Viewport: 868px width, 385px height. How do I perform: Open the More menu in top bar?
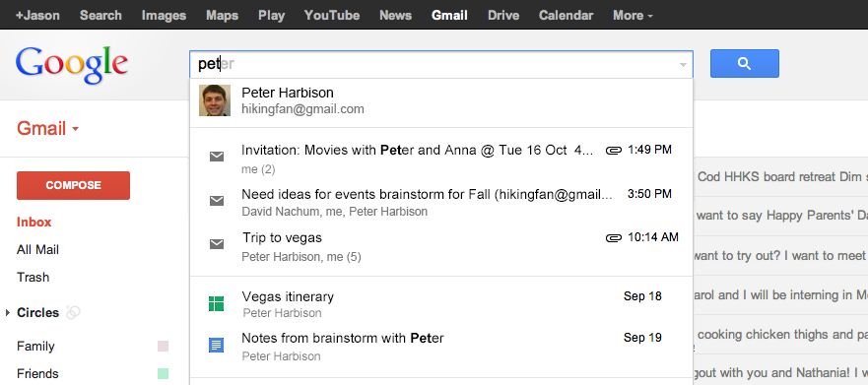633,15
